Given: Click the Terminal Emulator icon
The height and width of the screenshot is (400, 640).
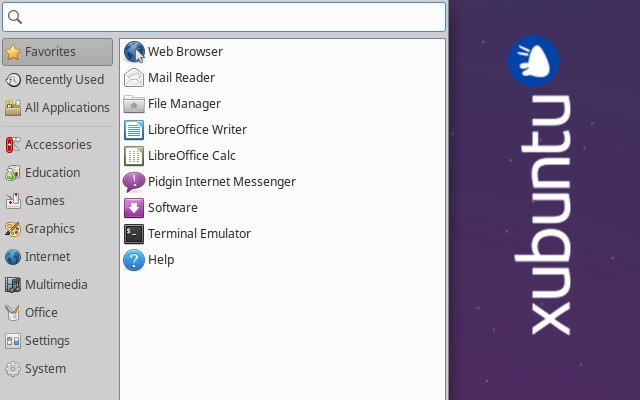Looking at the screenshot, I should pyautogui.click(x=134, y=234).
